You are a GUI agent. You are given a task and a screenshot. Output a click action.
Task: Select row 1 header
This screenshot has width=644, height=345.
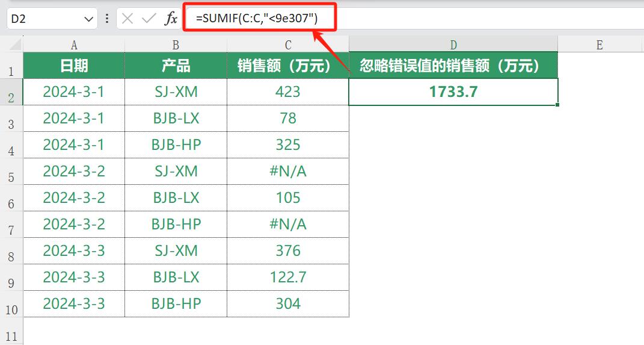pos(11,66)
